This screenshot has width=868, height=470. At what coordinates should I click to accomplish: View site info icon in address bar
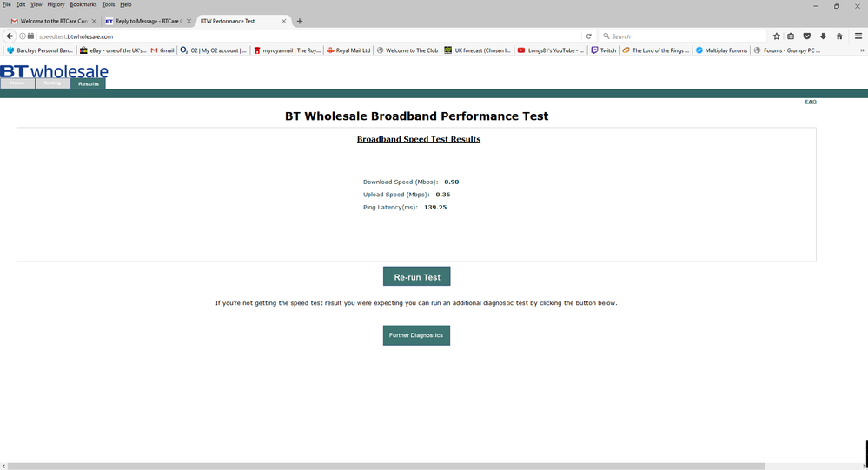tap(23, 36)
